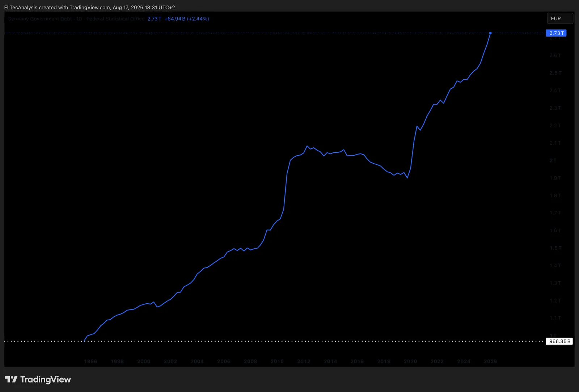Click the 1.5 T price axis label
The width and height of the screenshot is (579, 392).
point(555,248)
